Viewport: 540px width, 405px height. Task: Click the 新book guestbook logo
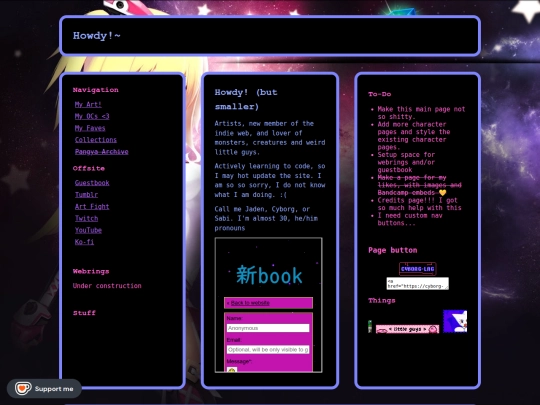[269, 275]
